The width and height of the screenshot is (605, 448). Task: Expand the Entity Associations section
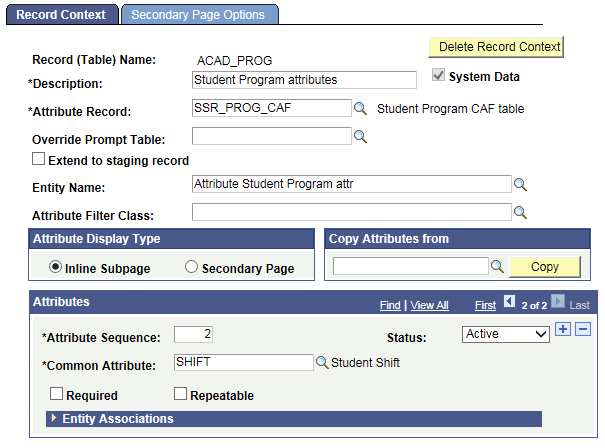54,418
